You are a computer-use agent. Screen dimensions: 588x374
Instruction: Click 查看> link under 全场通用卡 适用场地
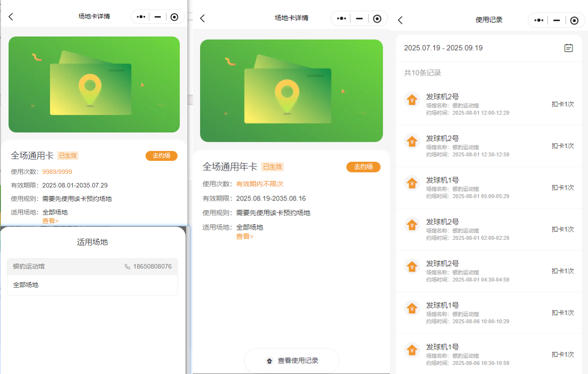pos(50,221)
